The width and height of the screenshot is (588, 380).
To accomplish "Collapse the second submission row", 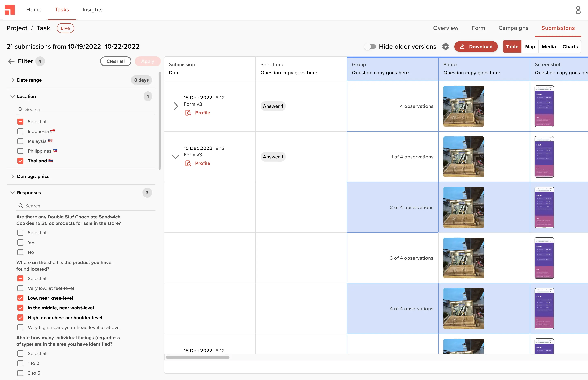I will pyautogui.click(x=176, y=157).
